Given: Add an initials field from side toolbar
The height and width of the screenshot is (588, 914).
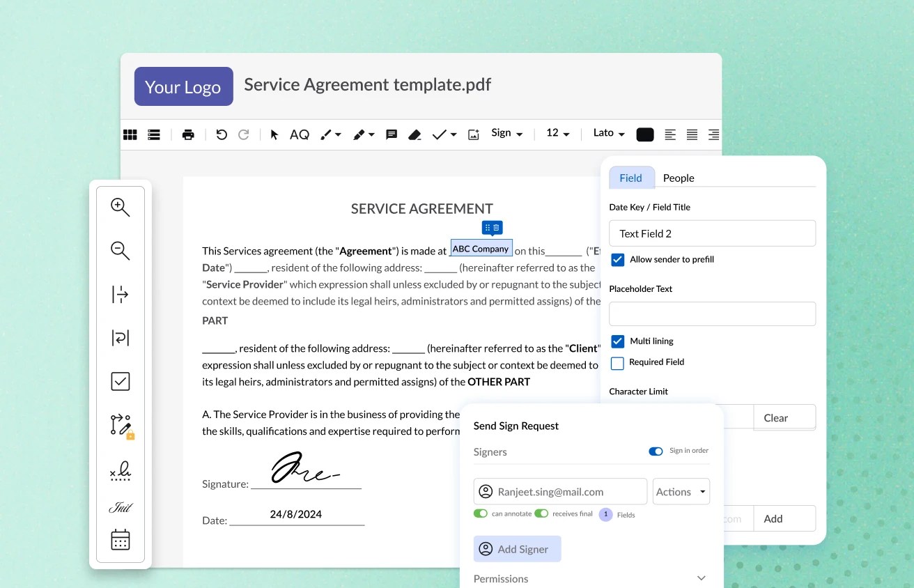Looking at the screenshot, I should 121,507.
